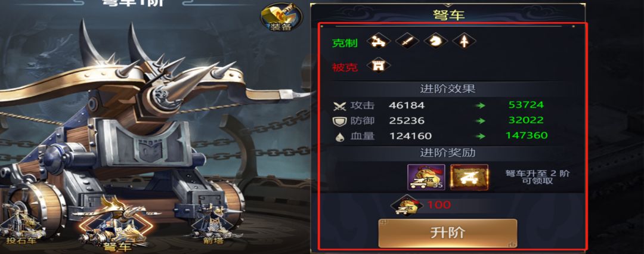Tap the castle icon in 被克 row
The height and width of the screenshot is (254, 644).
[378, 66]
